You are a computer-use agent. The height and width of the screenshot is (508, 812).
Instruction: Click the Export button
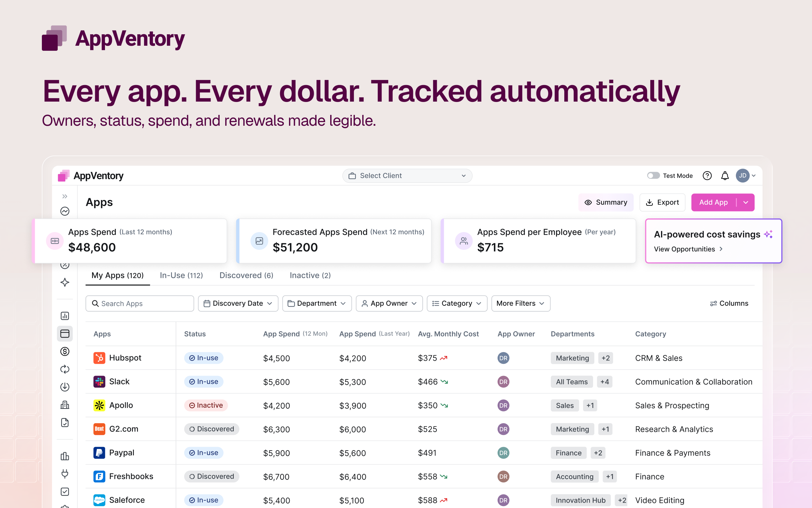[x=662, y=202]
